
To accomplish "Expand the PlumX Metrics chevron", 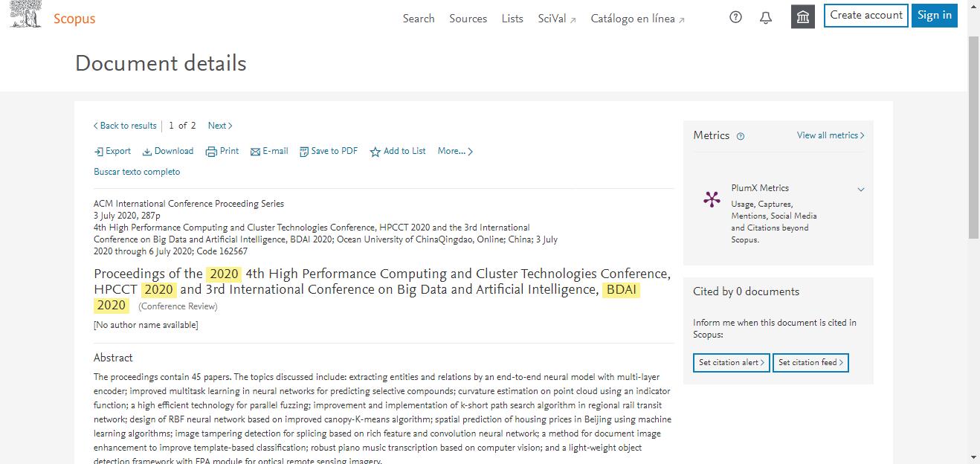I will [861, 190].
